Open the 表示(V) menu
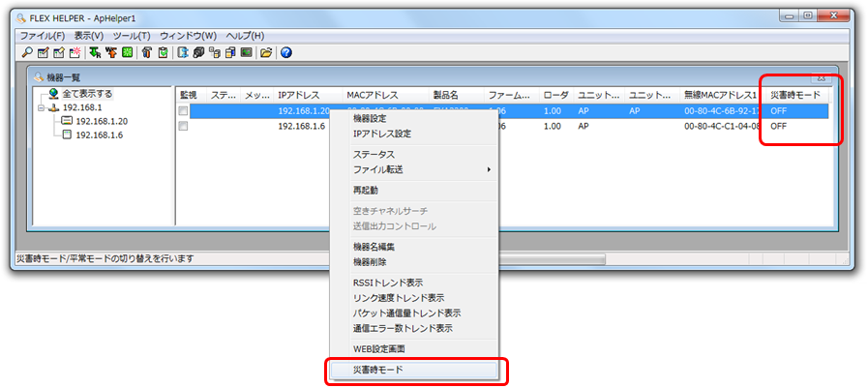868x388 pixels. pos(89,36)
